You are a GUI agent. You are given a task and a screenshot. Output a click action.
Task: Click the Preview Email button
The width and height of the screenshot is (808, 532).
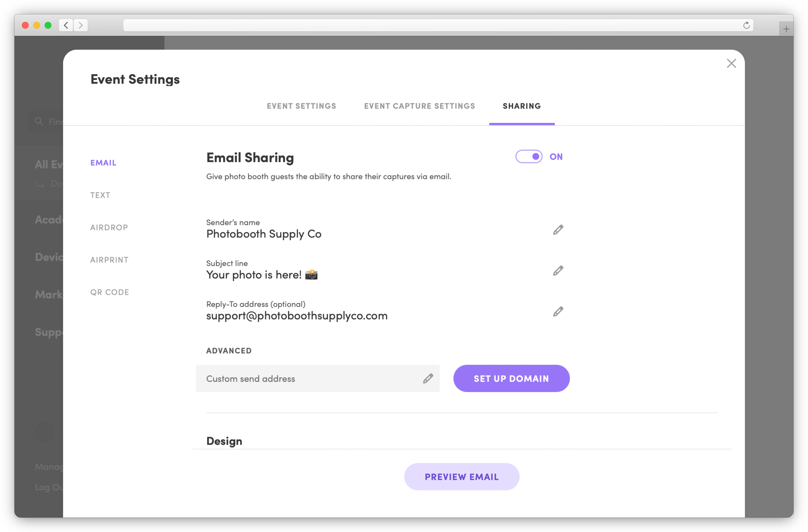click(462, 477)
